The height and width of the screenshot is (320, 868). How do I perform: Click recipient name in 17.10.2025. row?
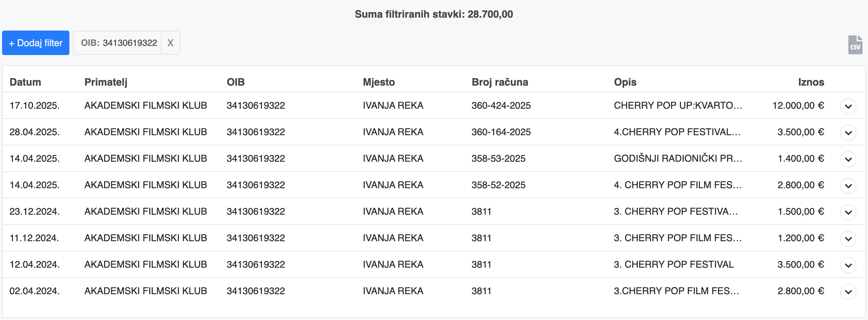coord(146,106)
